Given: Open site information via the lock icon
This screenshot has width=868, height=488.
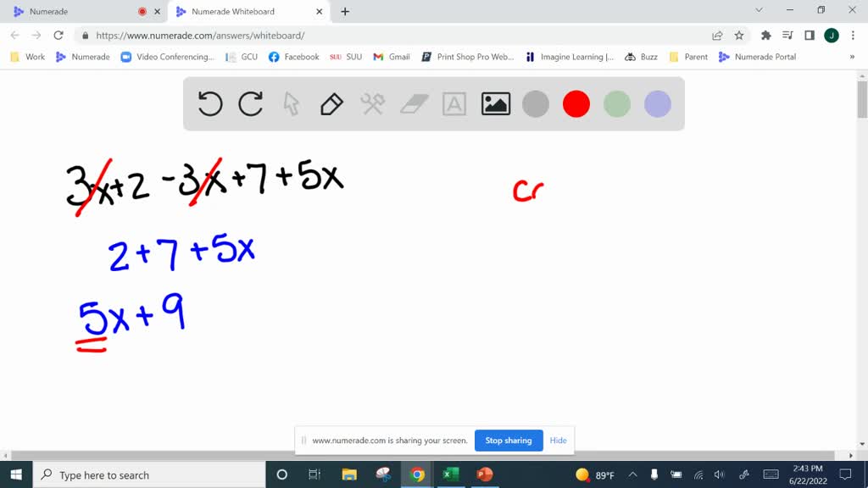Looking at the screenshot, I should point(85,36).
